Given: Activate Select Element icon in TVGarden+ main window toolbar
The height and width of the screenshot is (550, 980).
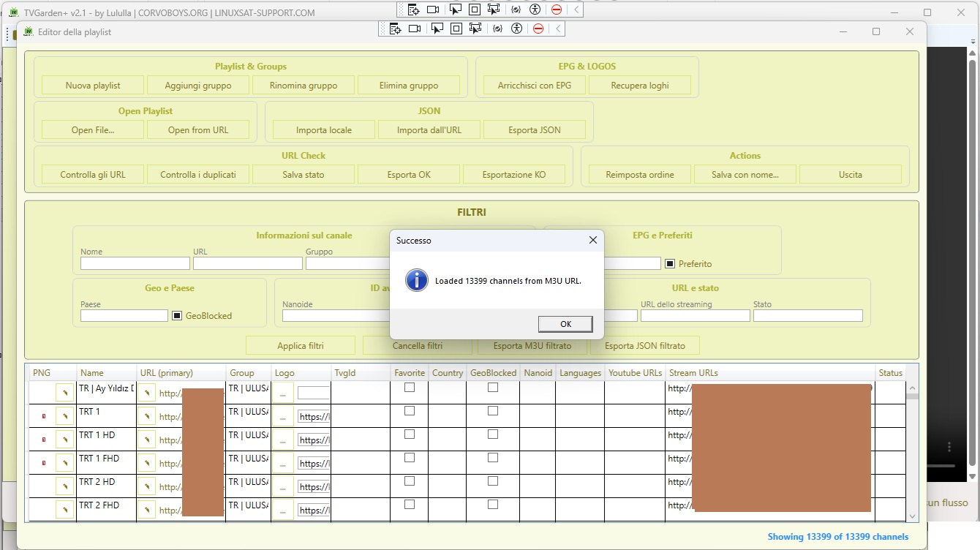Looking at the screenshot, I should (x=455, y=10).
